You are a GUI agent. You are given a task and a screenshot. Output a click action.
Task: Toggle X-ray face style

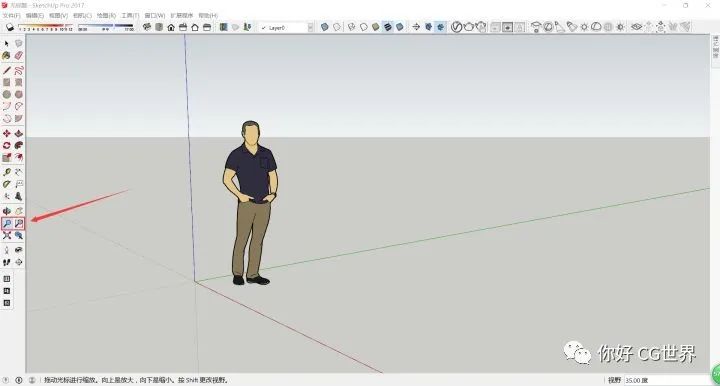pos(324,27)
